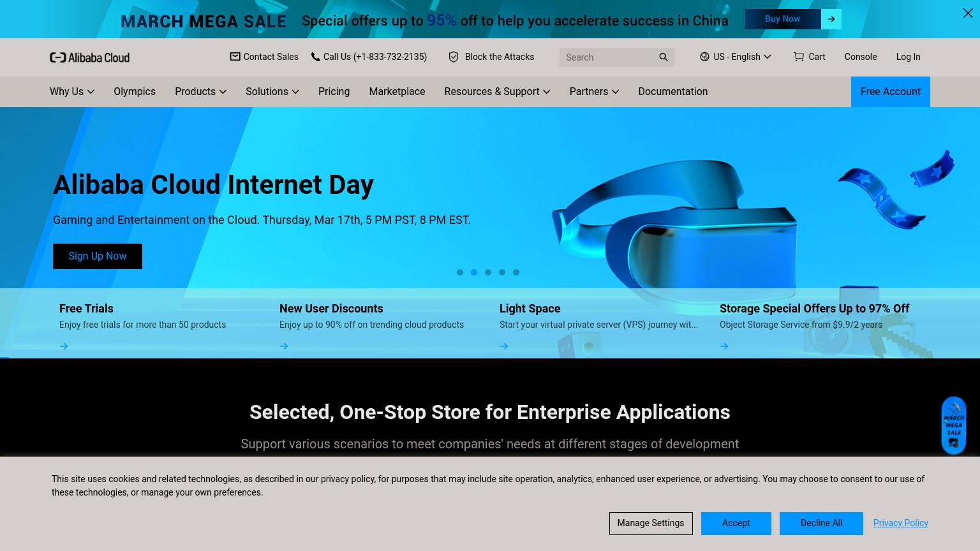Click the Contact Sales envelope icon

pyautogui.click(x=235, y=57)
